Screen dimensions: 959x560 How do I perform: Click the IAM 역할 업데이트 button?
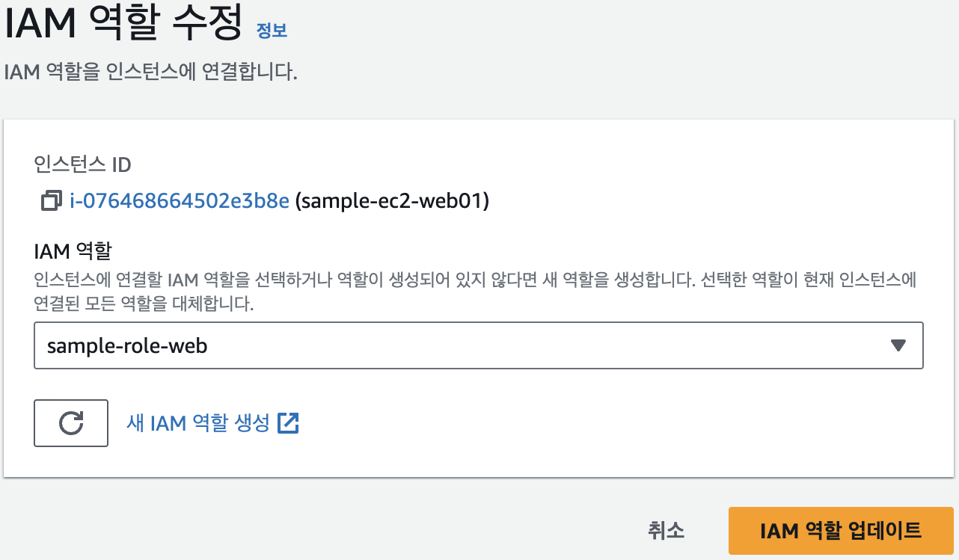pyautogui.click(x=840, y=531)
